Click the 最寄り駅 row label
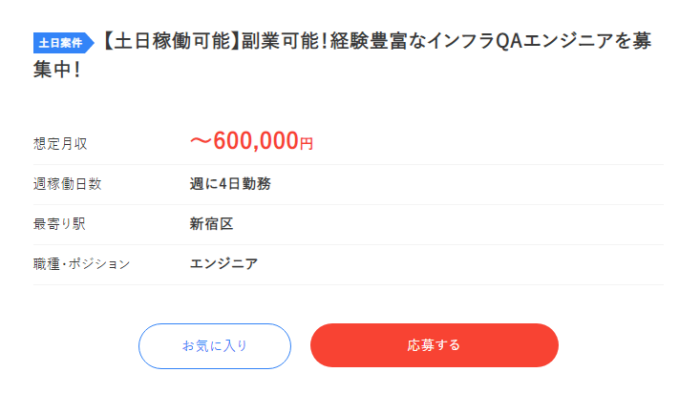Screen dimensions: 700x393 pyautogui.click(x=59, y=224)
